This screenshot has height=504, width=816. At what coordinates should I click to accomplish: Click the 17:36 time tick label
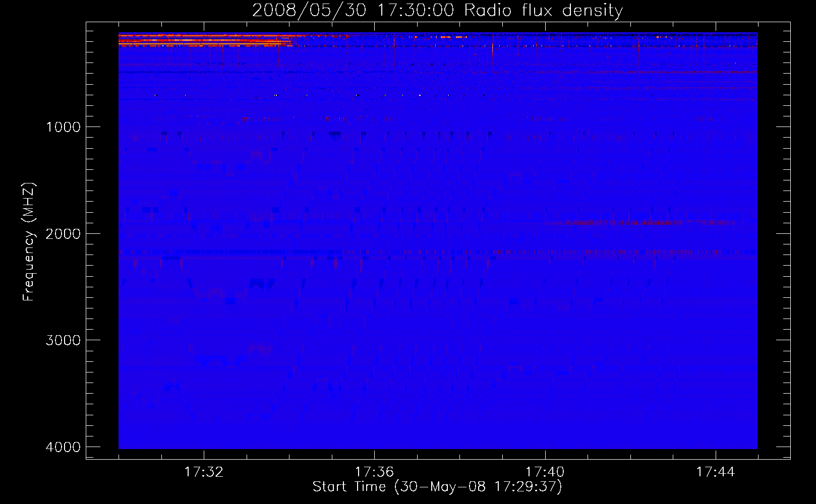click(374, 472)
